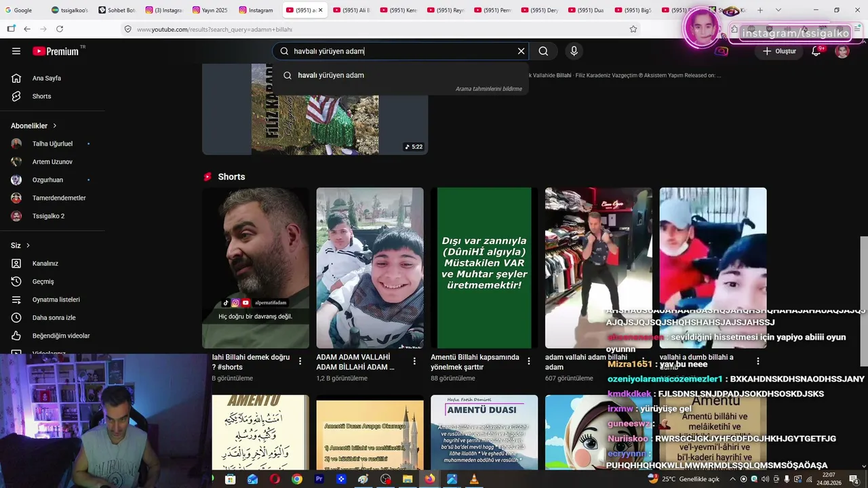
Task: Open File Explorer from the taskbar
Action: pos(408,479)
